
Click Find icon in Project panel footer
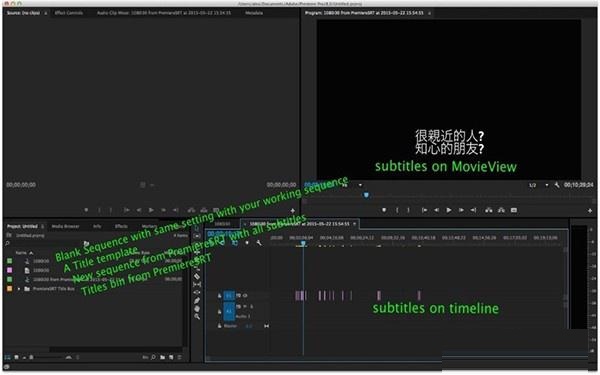pyautogui.click(x=153, y=357)
